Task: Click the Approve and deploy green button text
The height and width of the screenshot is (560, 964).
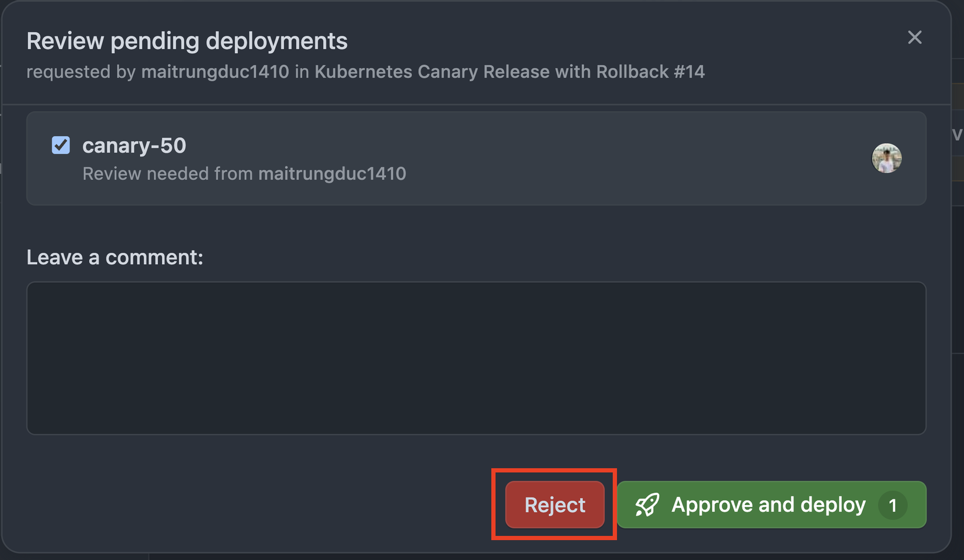Action: (x=768, y=505)
